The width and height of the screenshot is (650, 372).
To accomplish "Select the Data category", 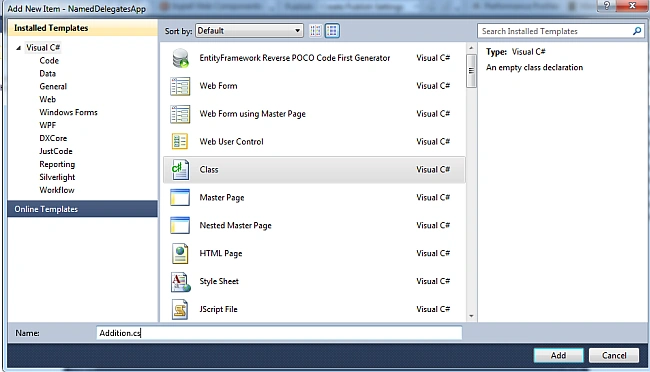I will point(48,73).
